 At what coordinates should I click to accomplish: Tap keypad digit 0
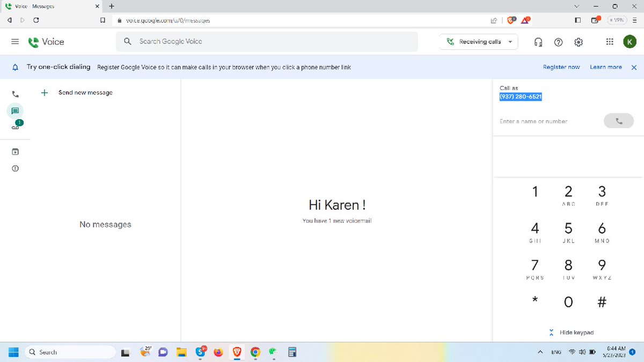(x=568, y=302)
